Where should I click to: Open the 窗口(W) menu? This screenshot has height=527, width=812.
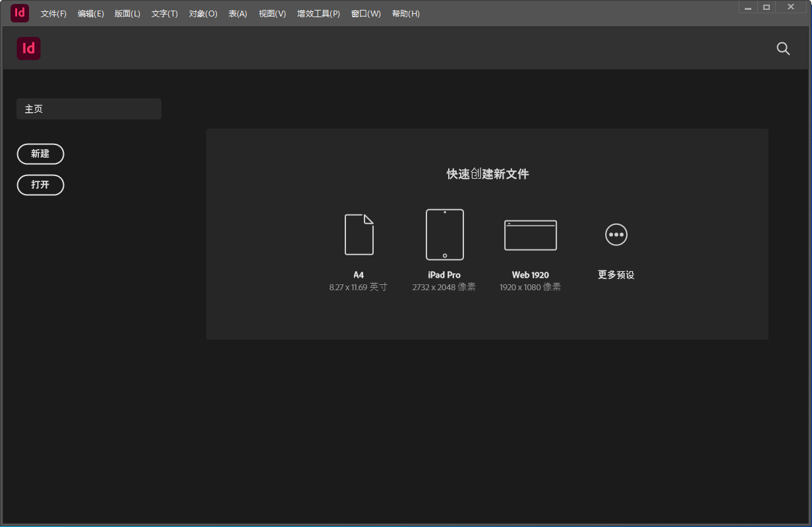(366, 14)
